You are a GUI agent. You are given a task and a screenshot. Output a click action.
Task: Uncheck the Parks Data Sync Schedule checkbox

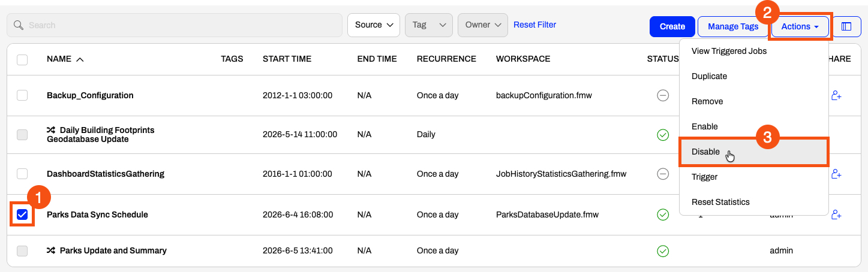pyautogui.click(x=22, y=214)
